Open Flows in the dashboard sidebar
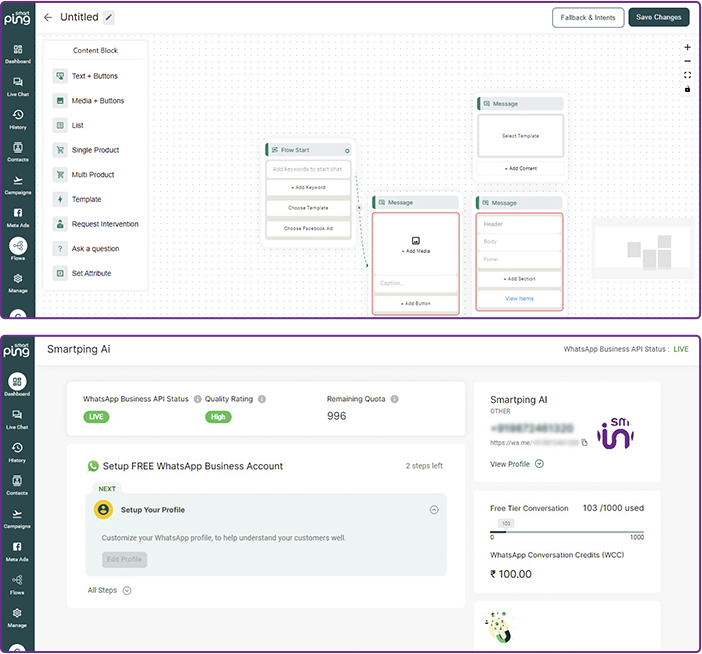This screenshot has width=702, height=654. click(17, 585)
